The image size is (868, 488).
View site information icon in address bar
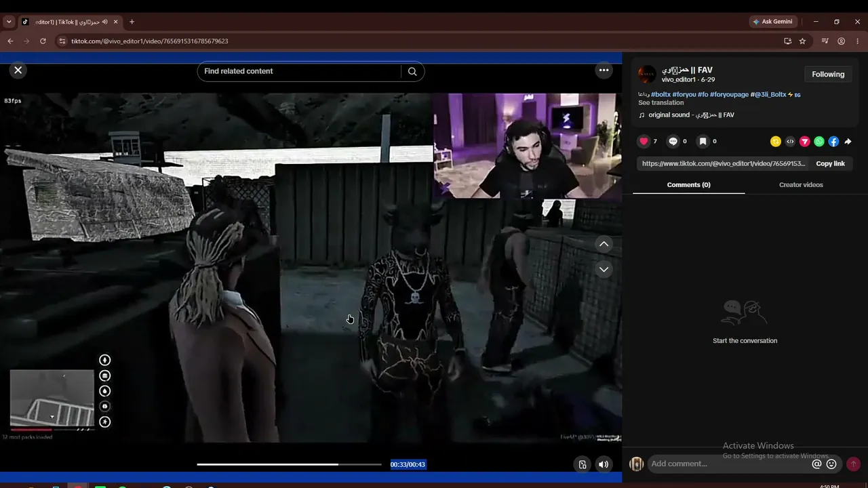62,41
